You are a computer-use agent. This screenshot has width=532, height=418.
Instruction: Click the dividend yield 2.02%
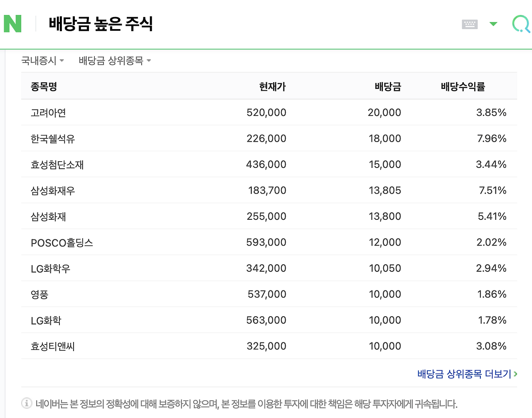click(491, 242)
